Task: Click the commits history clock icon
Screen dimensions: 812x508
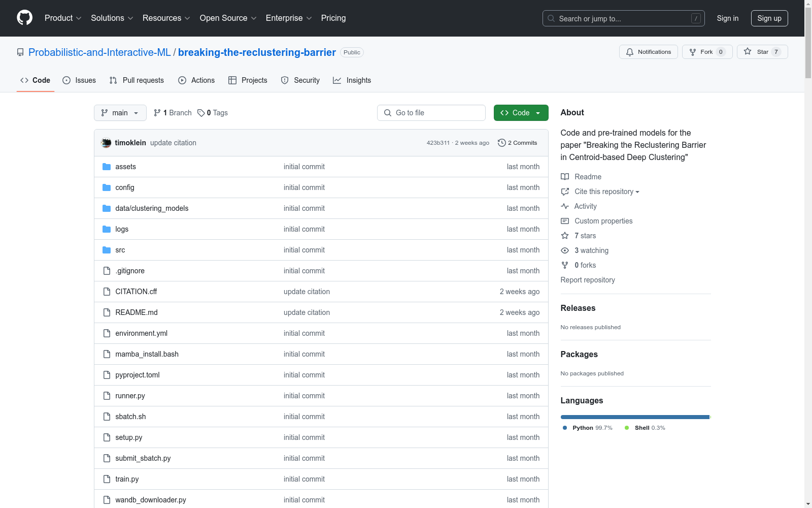Action: (x=501, y=143)
